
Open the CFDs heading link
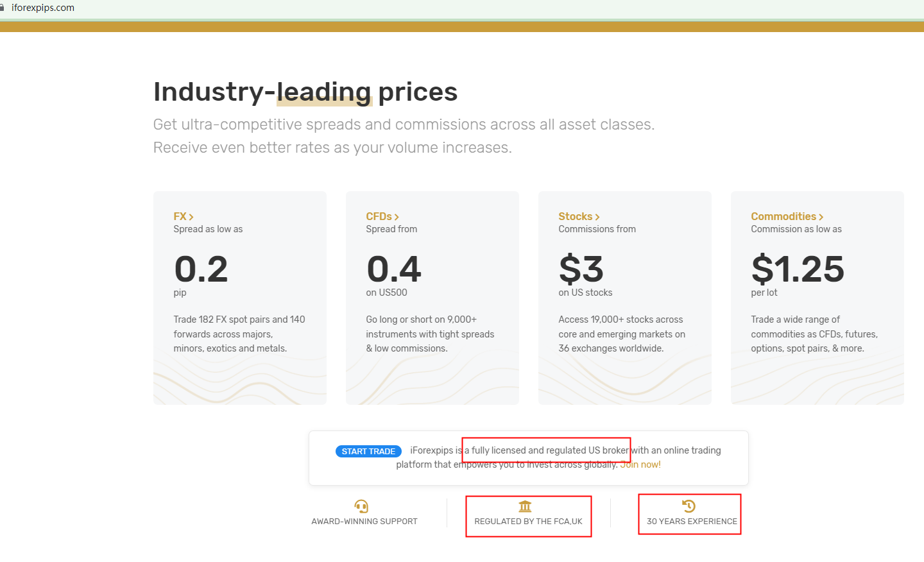[379, 217]
